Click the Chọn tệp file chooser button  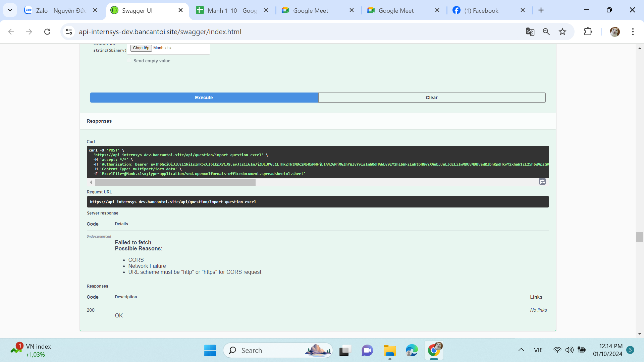click(141, 48)
